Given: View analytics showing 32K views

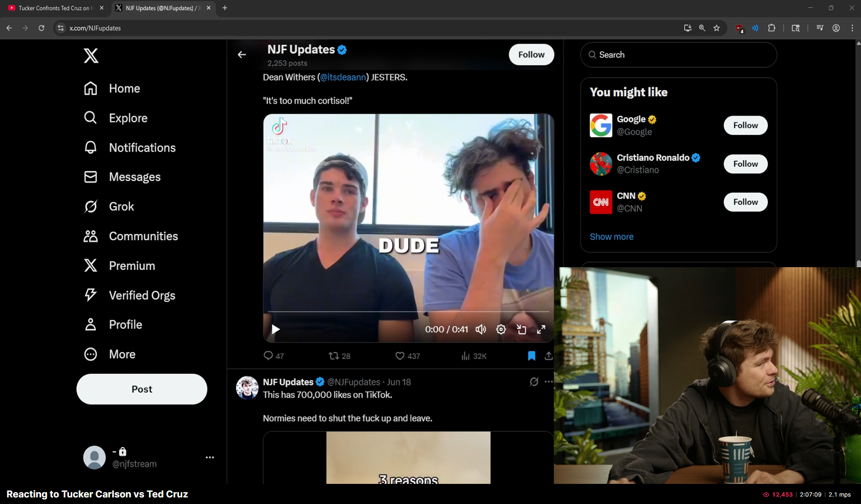Looking at the screenshot, I should point(474,356).
